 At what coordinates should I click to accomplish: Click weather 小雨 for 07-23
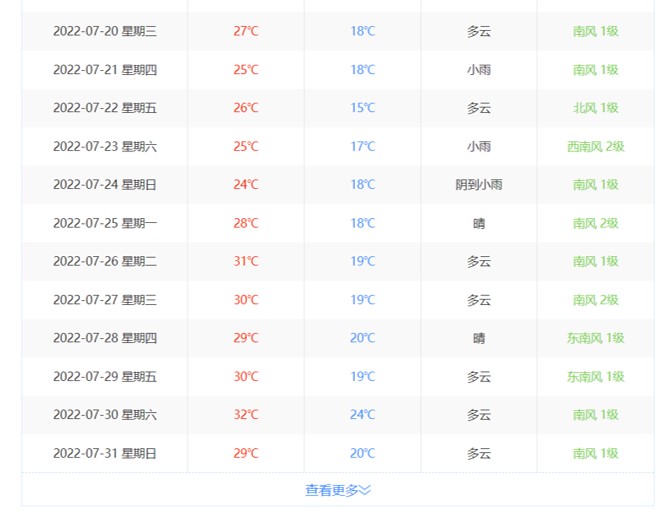(479, 147)
